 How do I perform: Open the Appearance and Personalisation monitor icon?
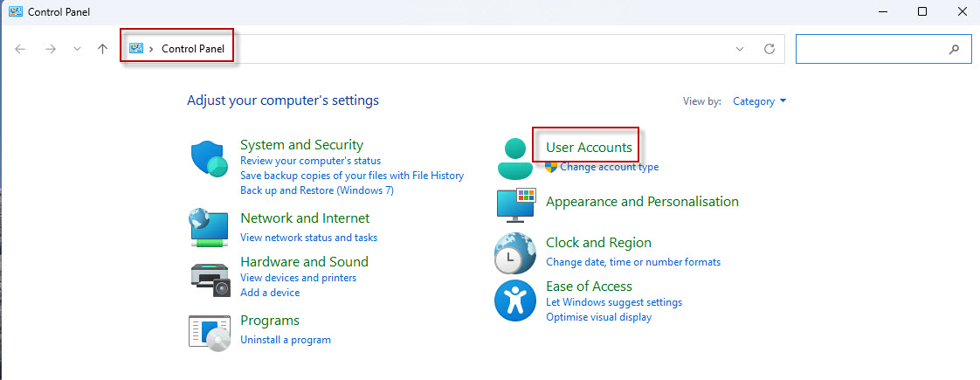coord(516,205)
